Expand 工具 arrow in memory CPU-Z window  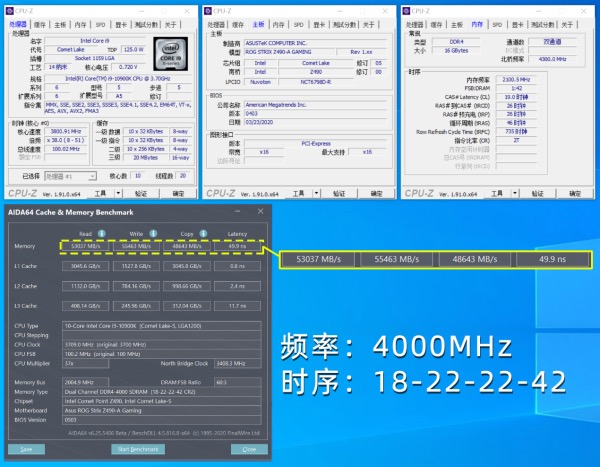click(515, 193)
